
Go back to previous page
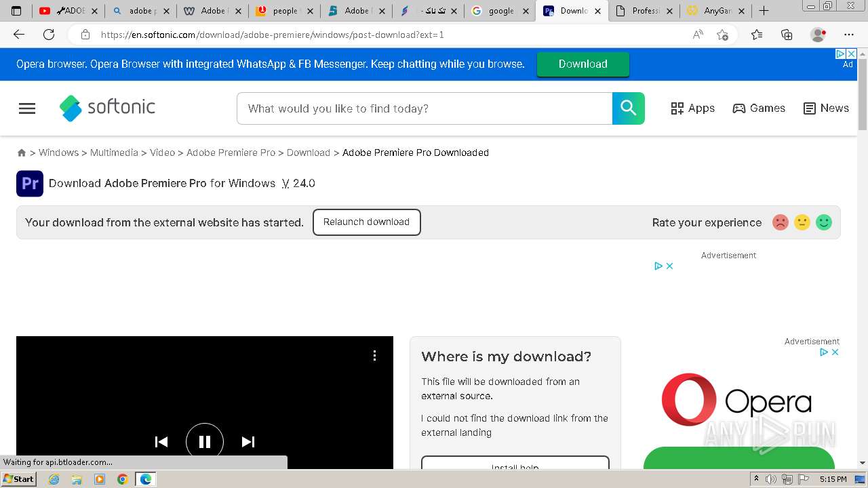(19, 35)
